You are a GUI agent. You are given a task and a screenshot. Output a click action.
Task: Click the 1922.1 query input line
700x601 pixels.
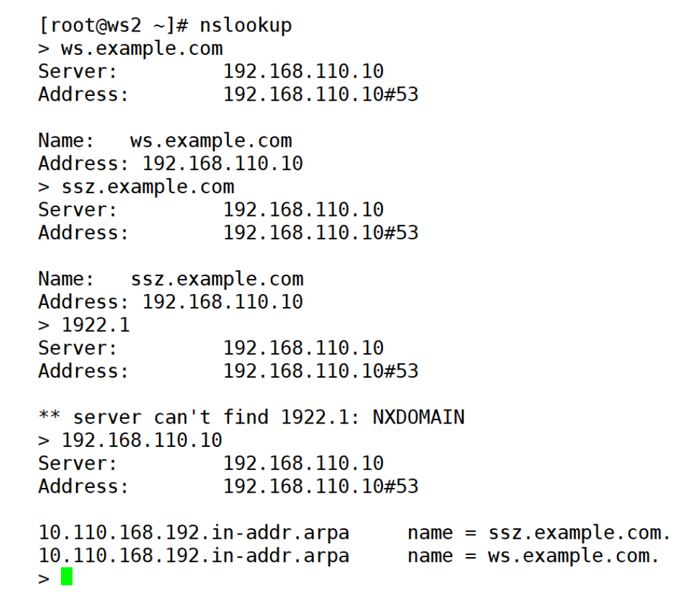coord(84,325)
